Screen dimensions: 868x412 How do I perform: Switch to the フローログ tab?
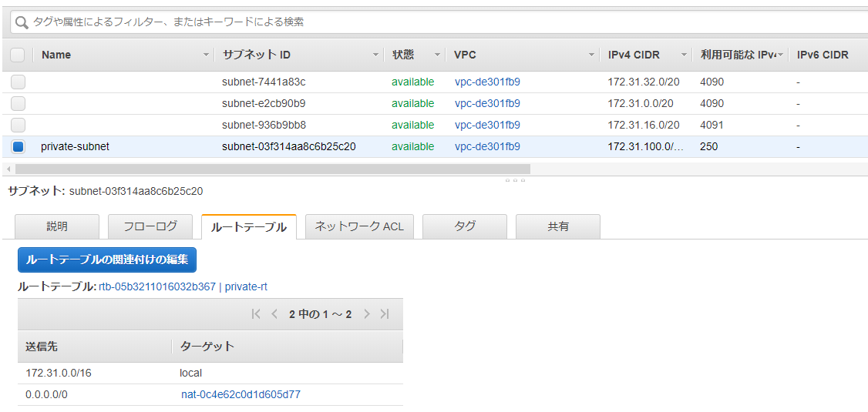tap(150, 226)
